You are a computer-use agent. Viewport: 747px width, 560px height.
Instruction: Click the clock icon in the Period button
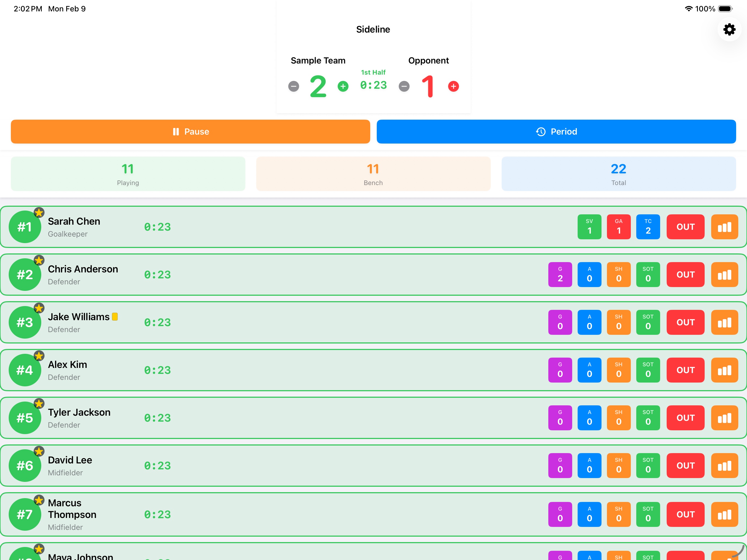coord(540,132)
